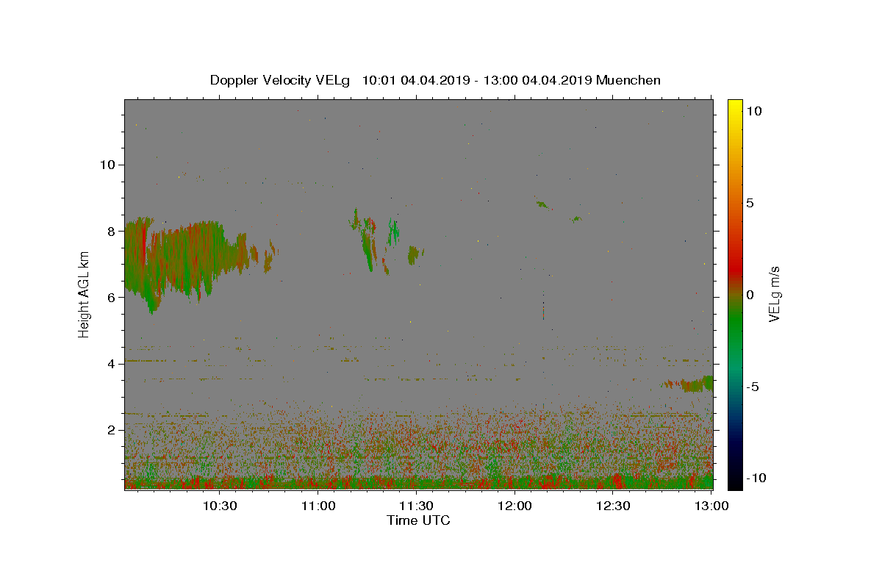The width and height of the screenshot is (882, 588).
Task: Click the 'VELg m/s' colorbar label
Action: [x=774, y=294]
